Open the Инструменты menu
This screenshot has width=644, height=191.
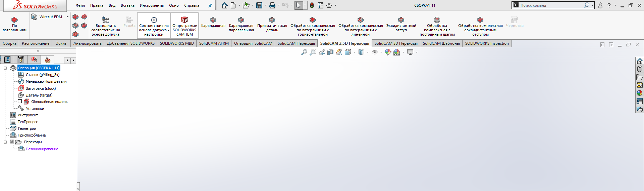(152, 5)
